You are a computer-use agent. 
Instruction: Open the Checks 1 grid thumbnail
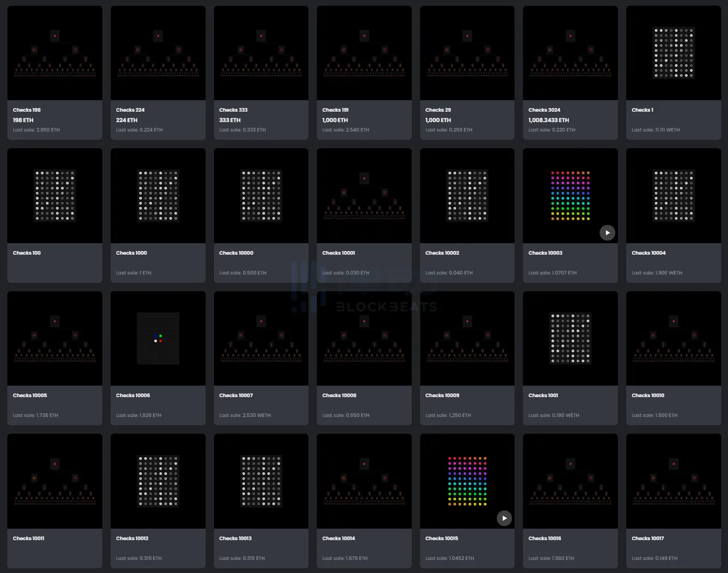click(673, 53)
